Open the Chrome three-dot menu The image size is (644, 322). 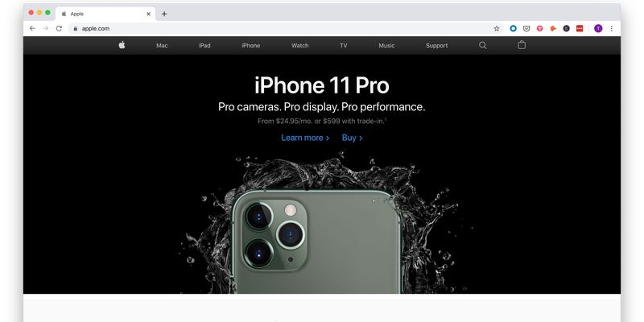[x=612, y=28]
